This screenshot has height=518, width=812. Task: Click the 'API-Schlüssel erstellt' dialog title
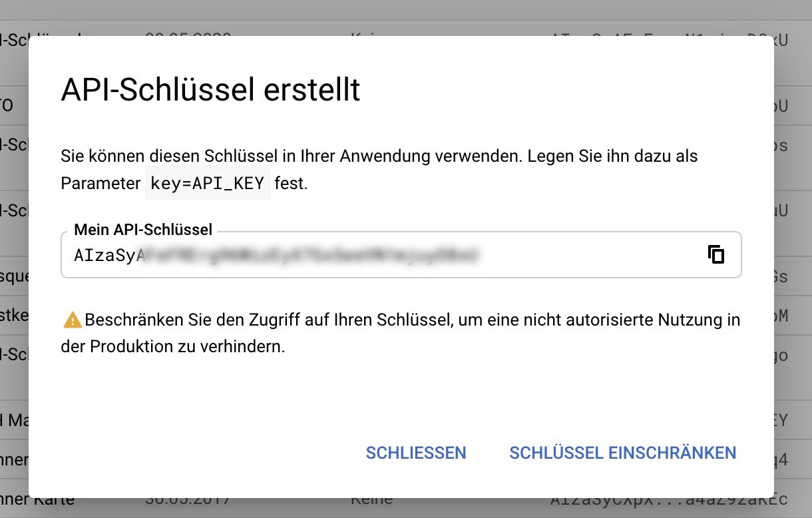click(210, 89)
